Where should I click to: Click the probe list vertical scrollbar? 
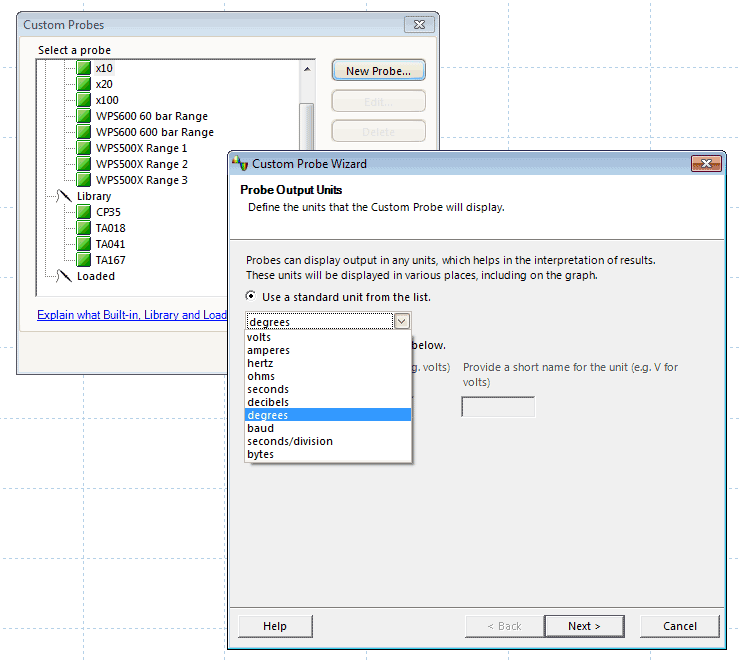(x=307, y=120)
